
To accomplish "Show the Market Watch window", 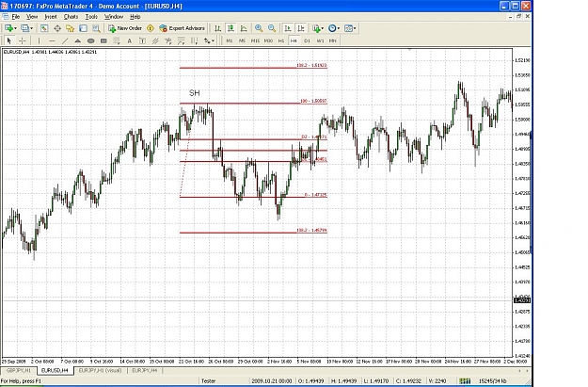I will 44,28.
